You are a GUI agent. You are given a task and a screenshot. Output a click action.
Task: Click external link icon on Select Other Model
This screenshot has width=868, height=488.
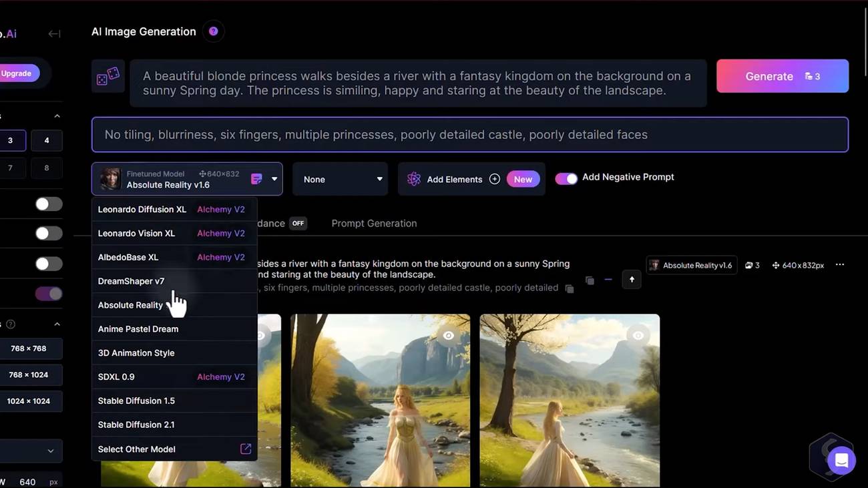[246, 449]
